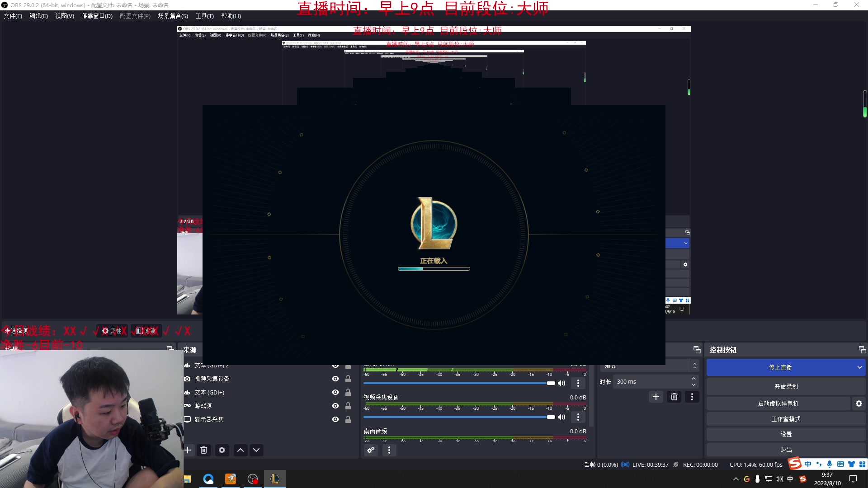Undock the scene transitions panel
Screen dimensions: 868x488
click(697, 350)
